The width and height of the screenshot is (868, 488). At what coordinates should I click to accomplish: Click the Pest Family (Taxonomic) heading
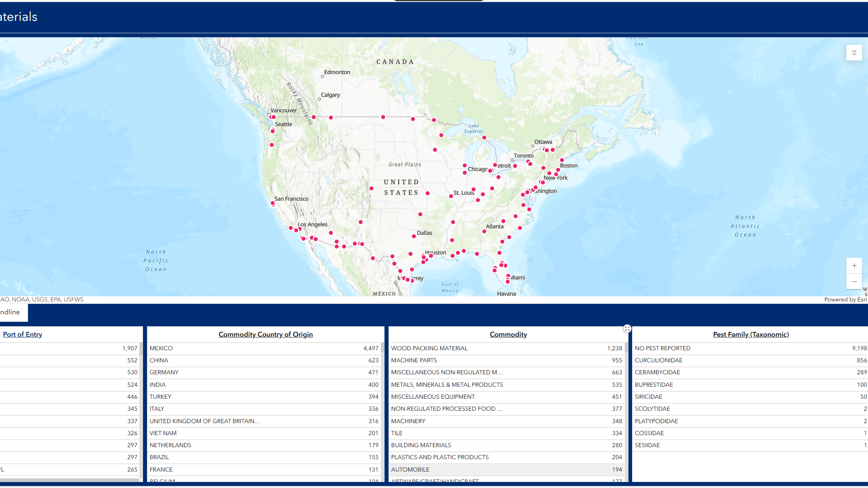point(751,334)
